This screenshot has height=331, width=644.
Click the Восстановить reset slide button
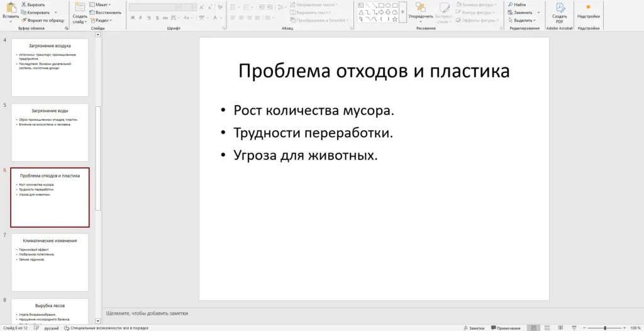(x=105, y=13)
